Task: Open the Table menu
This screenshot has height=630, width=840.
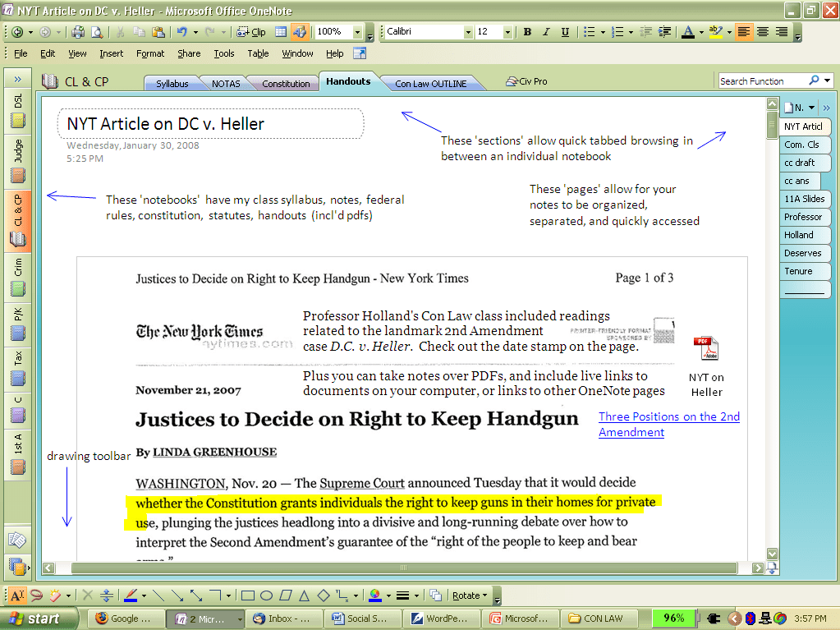Action: click(x=257, y=53)
